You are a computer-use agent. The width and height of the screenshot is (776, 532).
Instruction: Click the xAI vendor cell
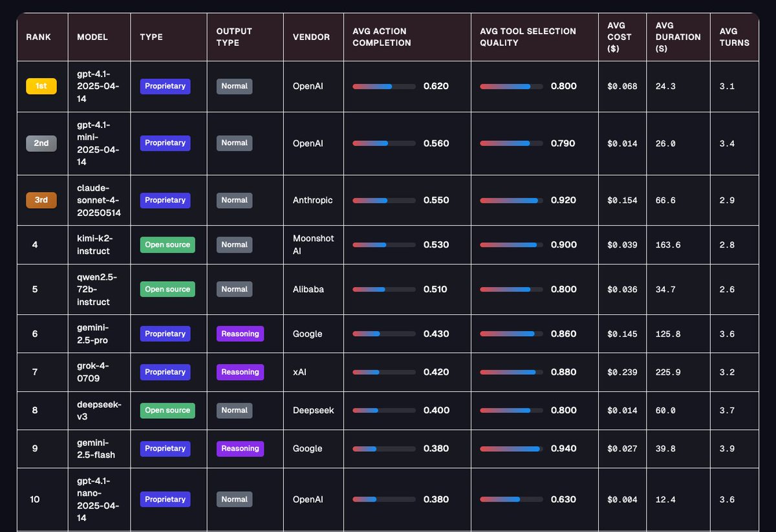tap(299, 372)
